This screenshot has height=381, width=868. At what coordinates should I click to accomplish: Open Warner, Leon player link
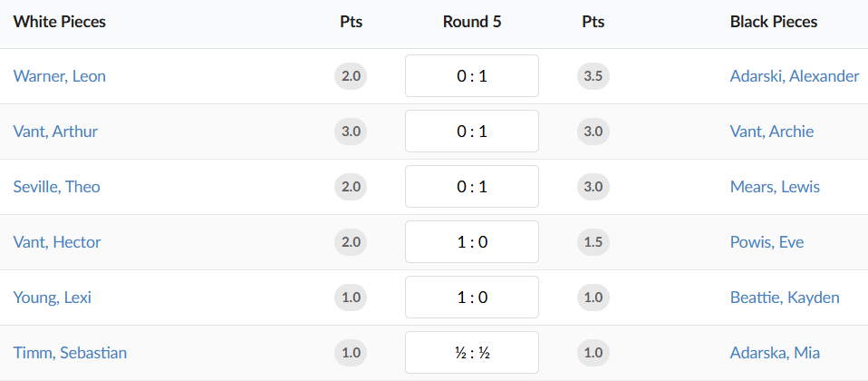click(x=60, y=76)
